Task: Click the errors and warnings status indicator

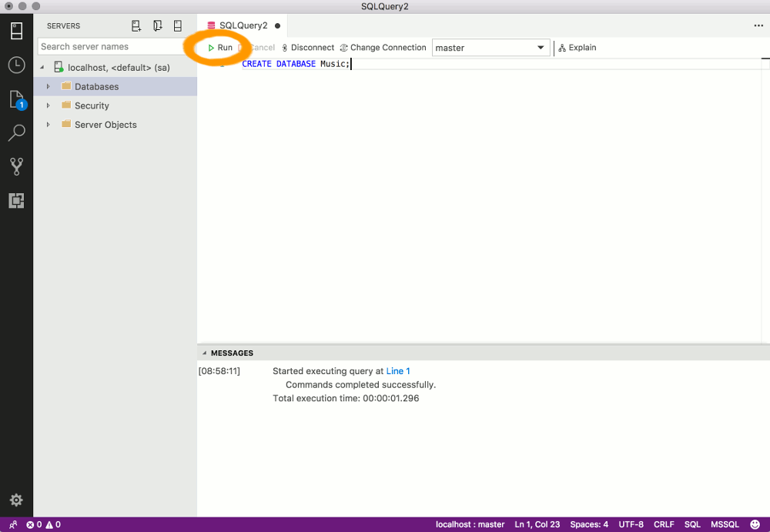Action: [x=43, y=524]
